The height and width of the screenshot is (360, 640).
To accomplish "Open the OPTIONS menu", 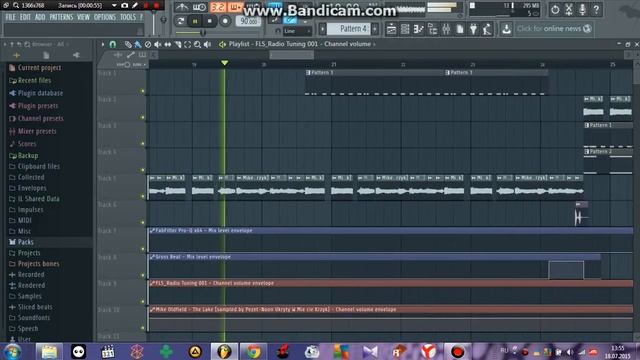I will [105, 17].
